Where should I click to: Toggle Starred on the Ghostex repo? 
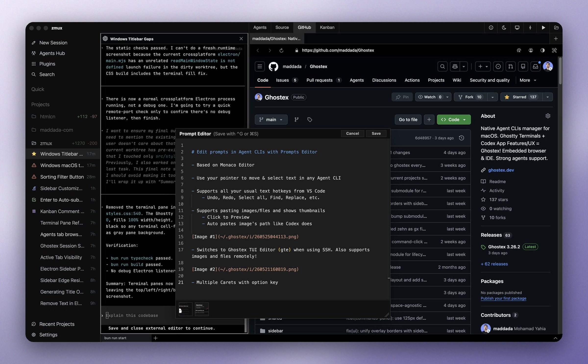pyautogui.click(x=521, y=97)
